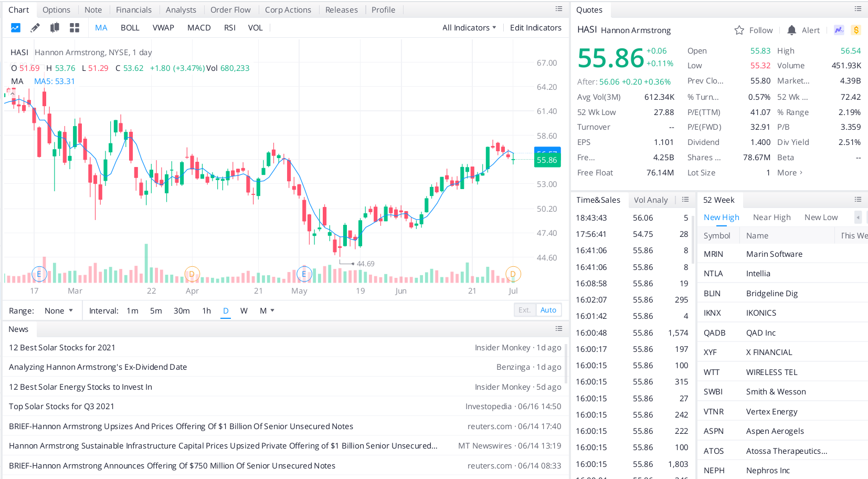
Task: Set interval to 30m
Action: [x=182, y=311]
